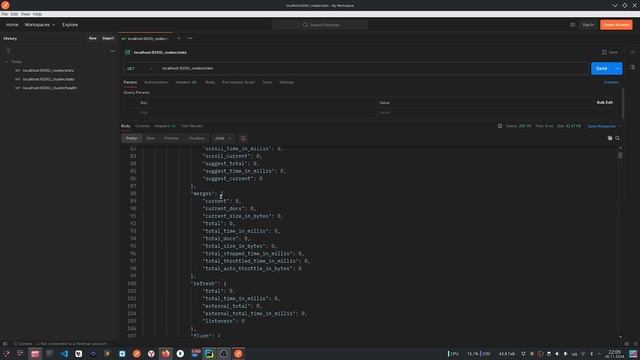The height and width of the screenshot is (360, 640).
Task: Go to the Home tab
Action: point(12,25)
